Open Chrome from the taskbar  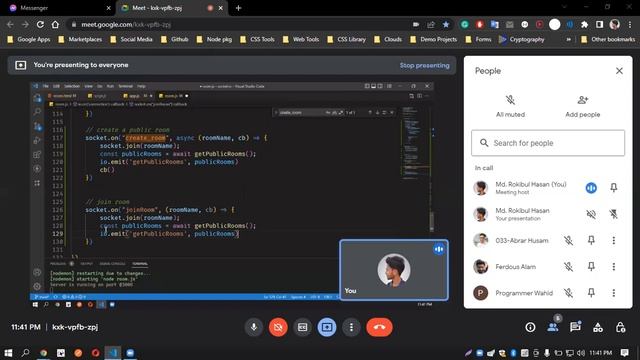[43, 353]
